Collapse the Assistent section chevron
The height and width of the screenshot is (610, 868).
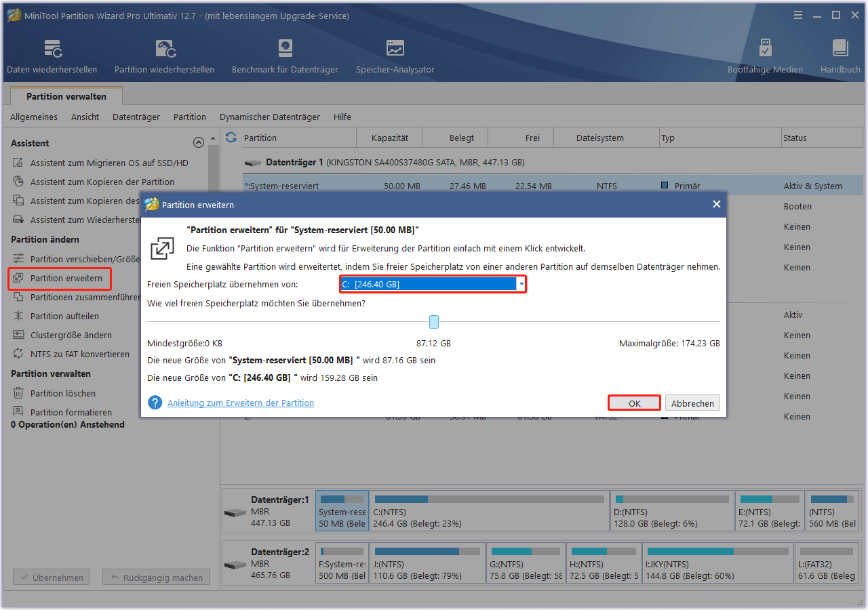198,142
